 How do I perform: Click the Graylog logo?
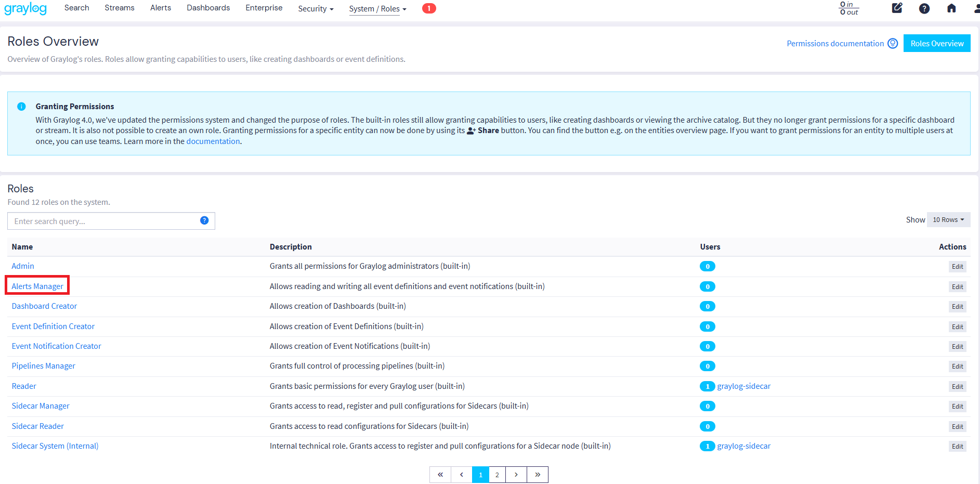pyautogui.click(x=25, y=9)
